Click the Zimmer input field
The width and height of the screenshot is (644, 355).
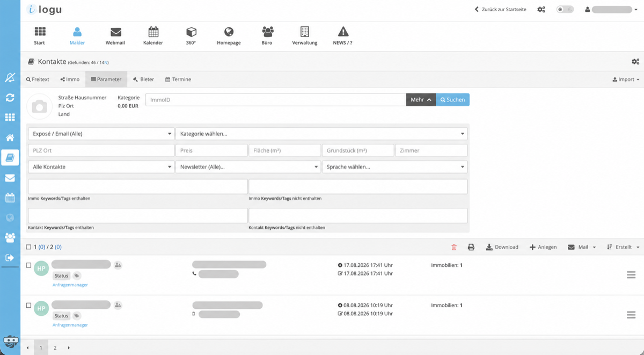(431, 150)
